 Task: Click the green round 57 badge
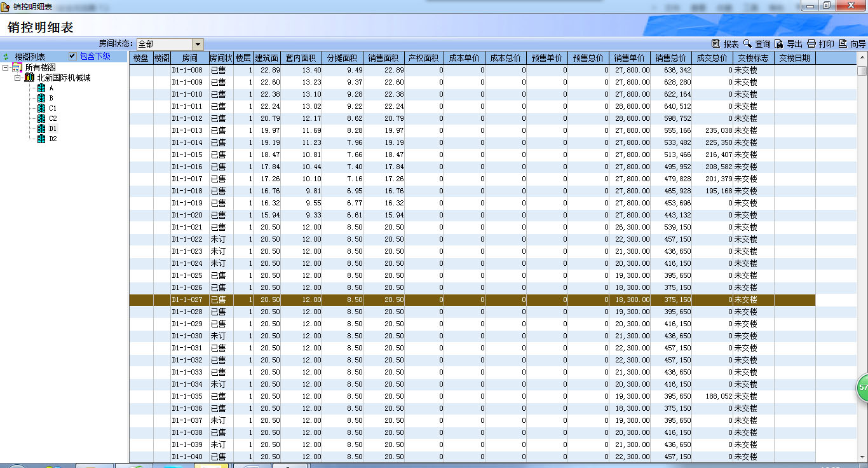coord(862,387)
